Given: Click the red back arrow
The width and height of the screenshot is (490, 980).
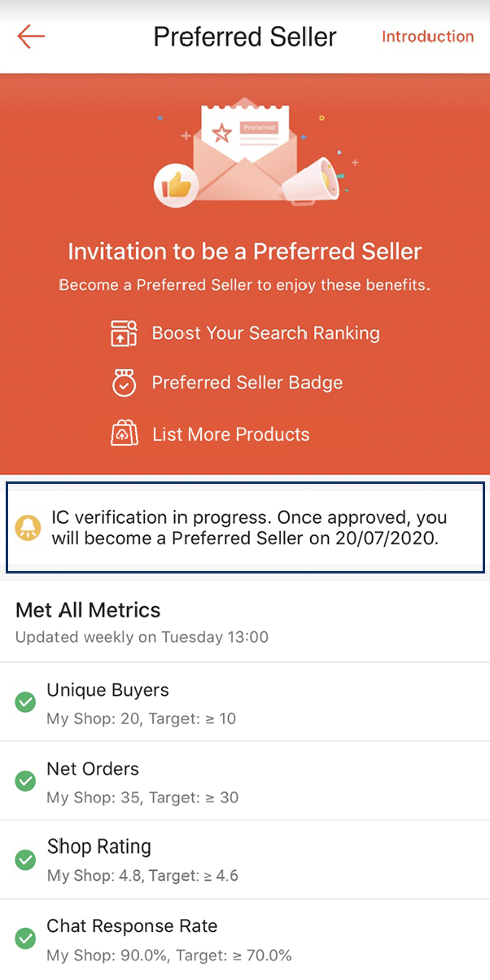Looking at the screenshot, I should (30, 37).
